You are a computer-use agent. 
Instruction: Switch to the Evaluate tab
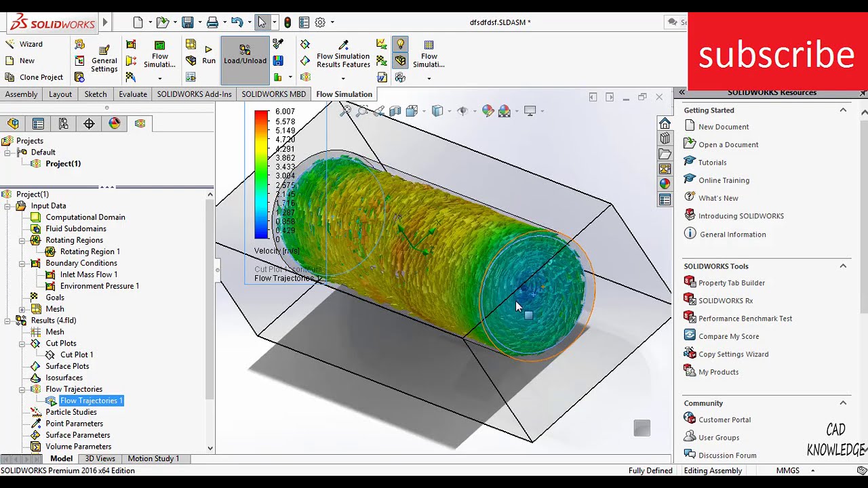pyautogui.click(x=133, y=94)
